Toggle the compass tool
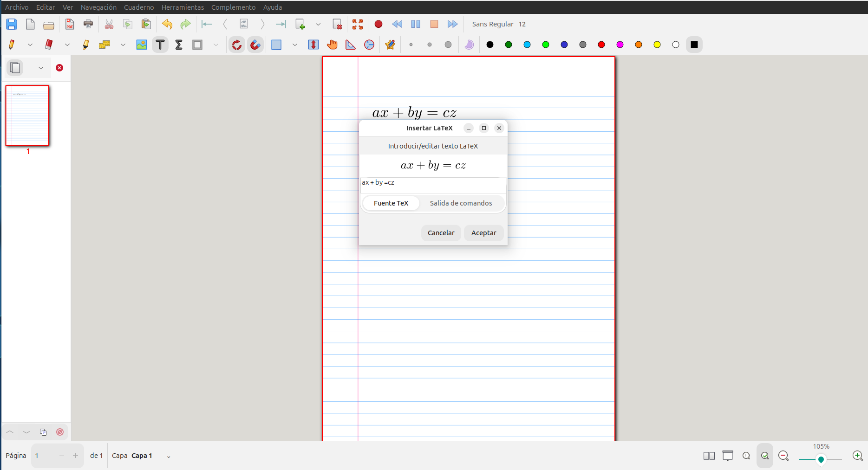Screen dimensions: 868x470 [x=369, y=45]
